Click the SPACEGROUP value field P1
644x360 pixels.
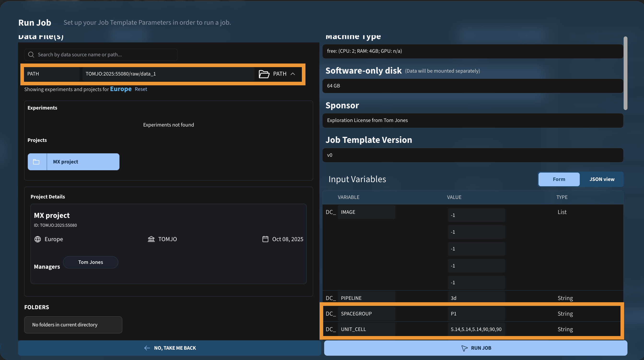(476, 314)
